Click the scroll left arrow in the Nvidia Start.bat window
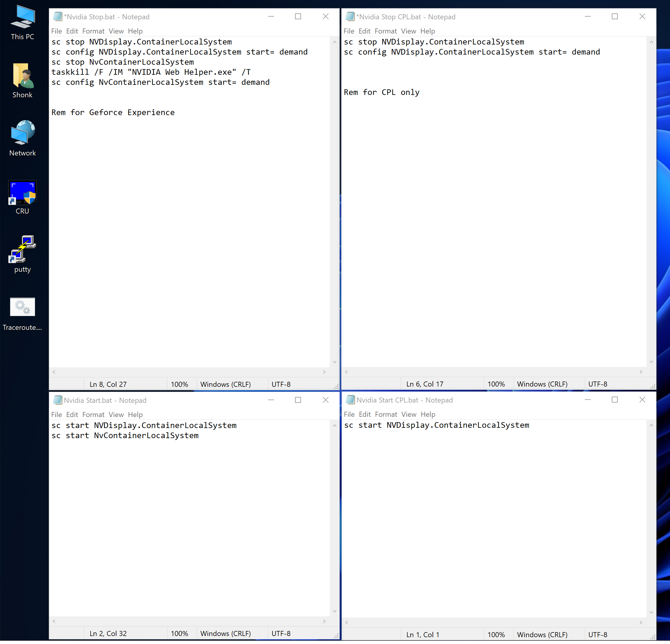Image resolution: width=670 pixels, height=644 pixels. 54,621
